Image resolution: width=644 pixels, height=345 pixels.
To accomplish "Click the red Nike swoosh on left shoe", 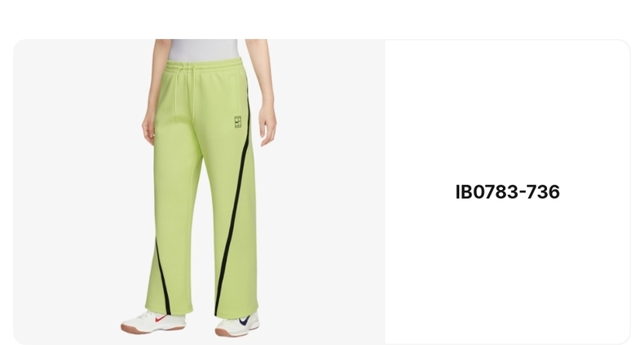I will [x=161, y=318].
